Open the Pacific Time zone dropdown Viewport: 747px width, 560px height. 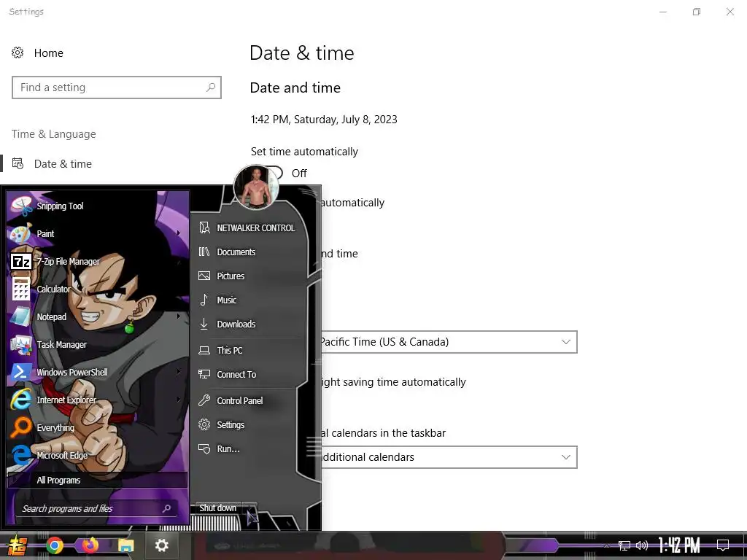click(448, 342)
